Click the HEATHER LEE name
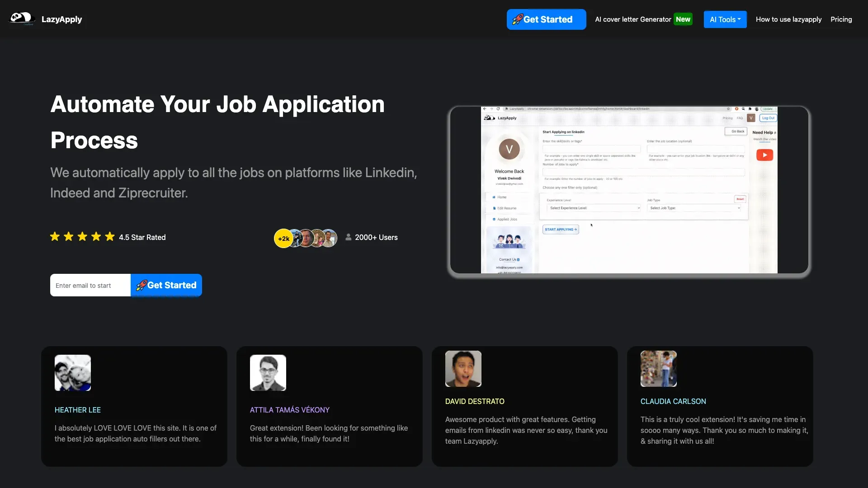 pyautogui.click(x=78, y=410)
